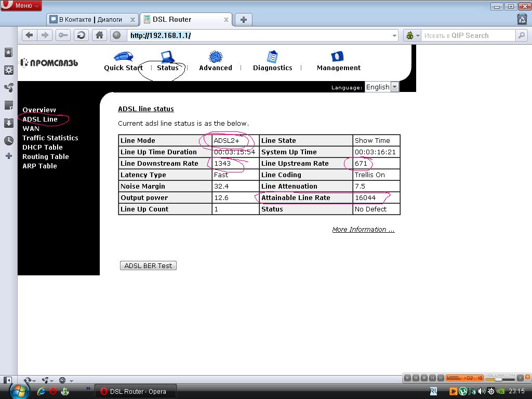
Task: Open the history clock panel
Action: (x=8, y=141)
